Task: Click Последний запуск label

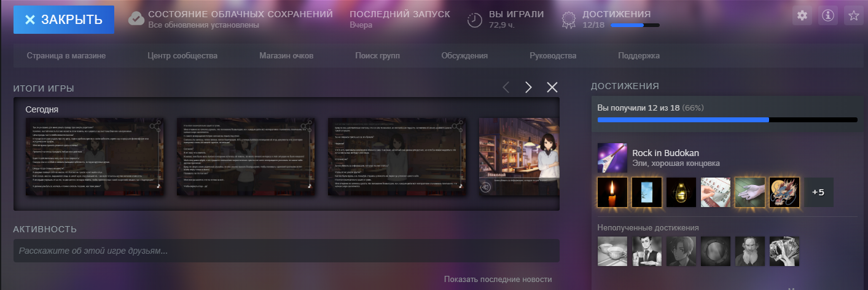Action: click(x=400, y=14)
